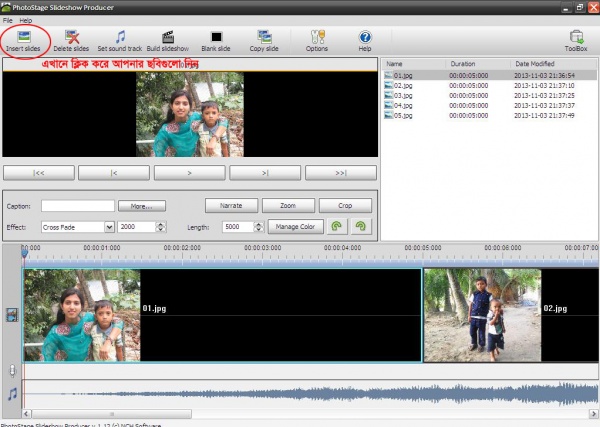Click the effect duration 2000 spinner arrows
Screen dimensions: 600x427
[160, 227]
